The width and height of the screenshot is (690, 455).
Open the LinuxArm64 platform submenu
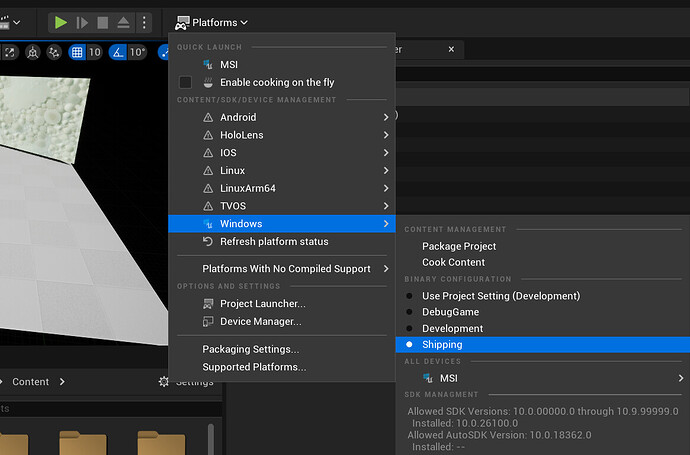[x=282, y=188]
